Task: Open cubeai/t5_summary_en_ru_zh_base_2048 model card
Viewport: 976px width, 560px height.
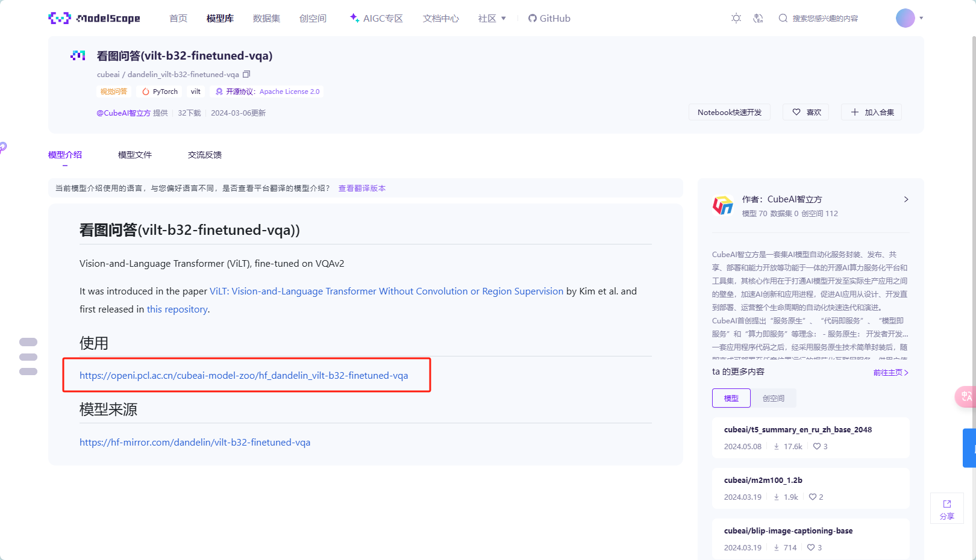Action: (x=811, y=438)
